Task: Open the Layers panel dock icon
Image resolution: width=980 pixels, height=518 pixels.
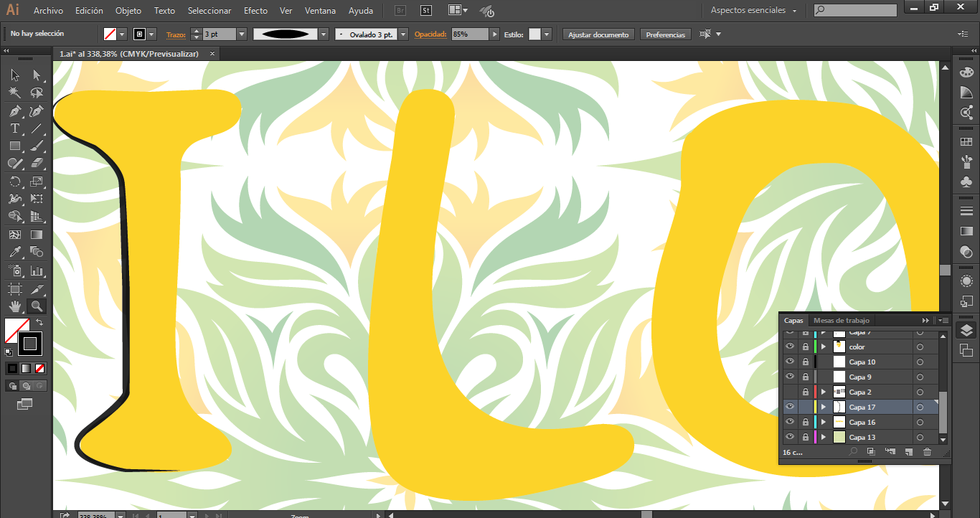Action: 966,330
